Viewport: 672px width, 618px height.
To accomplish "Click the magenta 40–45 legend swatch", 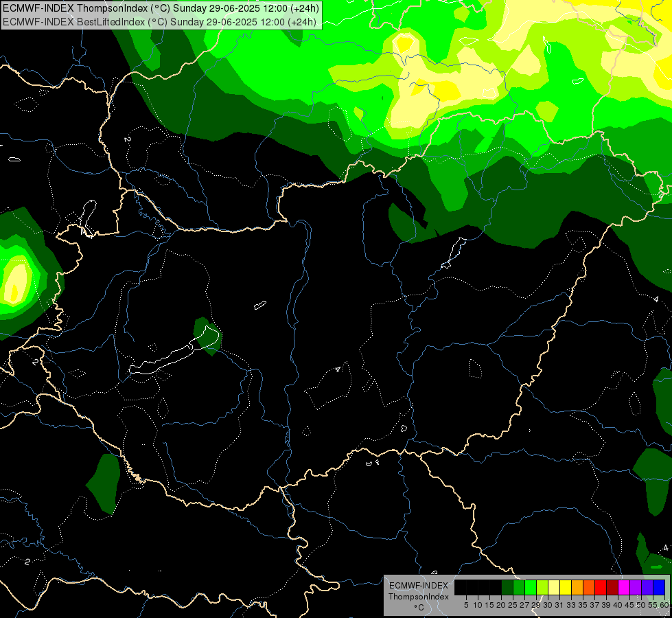I will [x=624, y=587].
